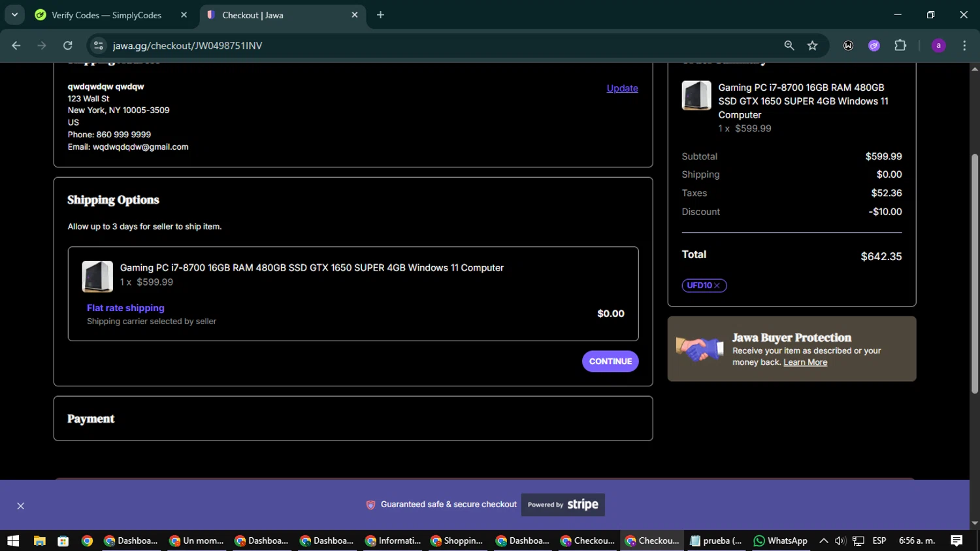This screenshot has height=551, width=980.
Task: Show hidden system tray icons
Action: pyautogui.click(x=824, y=541)
